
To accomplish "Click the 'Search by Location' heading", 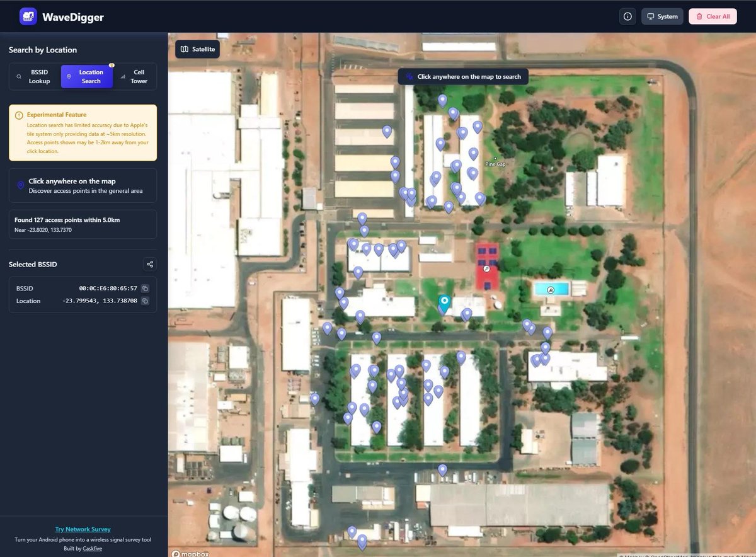I will pyautogui.click(x=43, y=50).
